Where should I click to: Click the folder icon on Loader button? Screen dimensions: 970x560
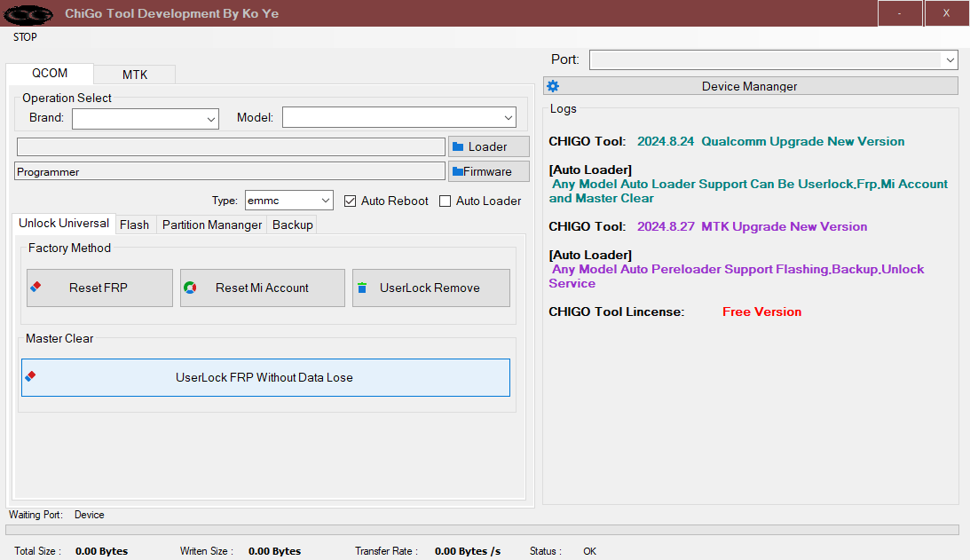(459, 146)
